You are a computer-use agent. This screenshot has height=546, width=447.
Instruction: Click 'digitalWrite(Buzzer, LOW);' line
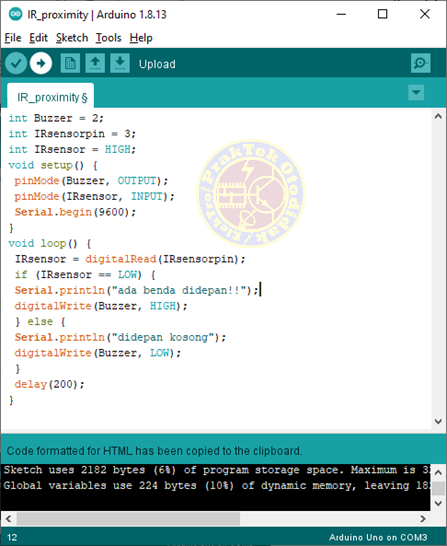97,353
